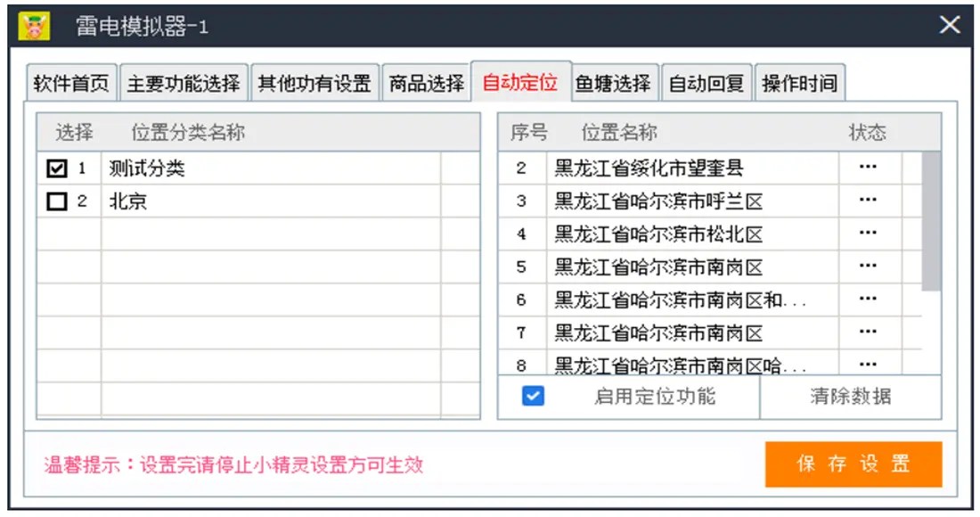This screenshot has height=517, width=980.
Task: Switch to the 鱼塘选择 tab
Action: click(612, 85)
